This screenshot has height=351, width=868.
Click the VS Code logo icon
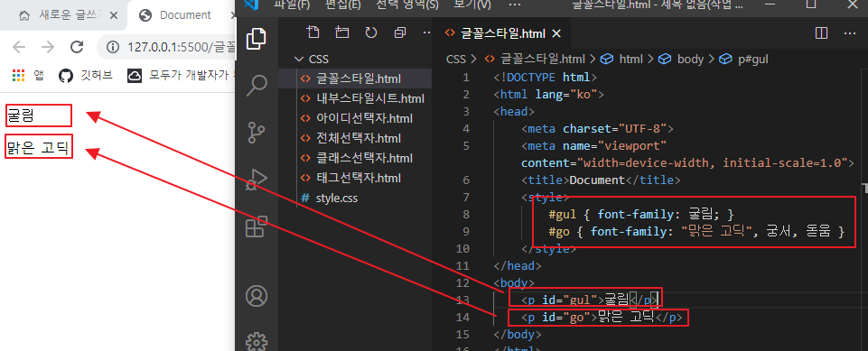click(x=251, y=5)
